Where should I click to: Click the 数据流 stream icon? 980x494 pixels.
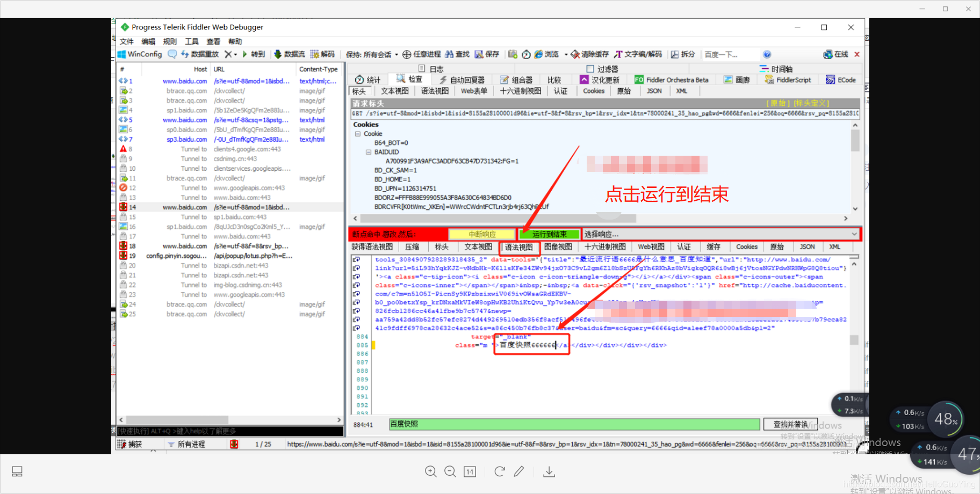click(x=278, y=54)
